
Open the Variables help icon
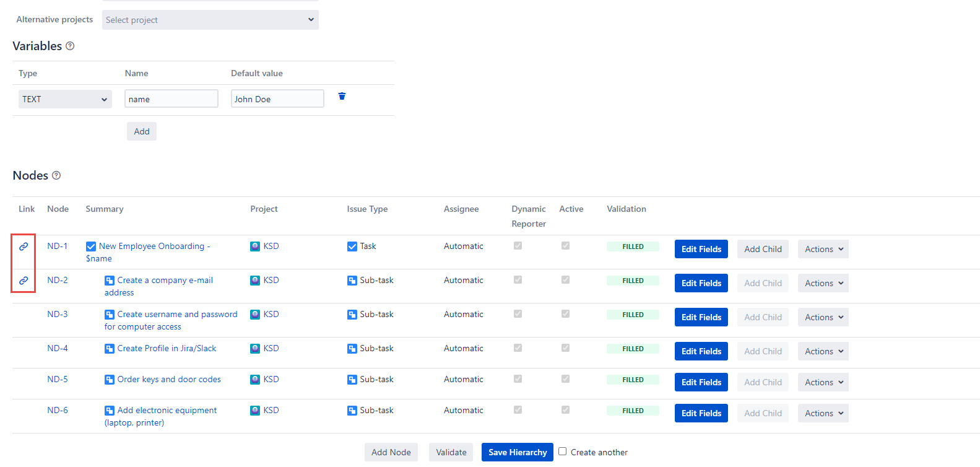[70, 46]
